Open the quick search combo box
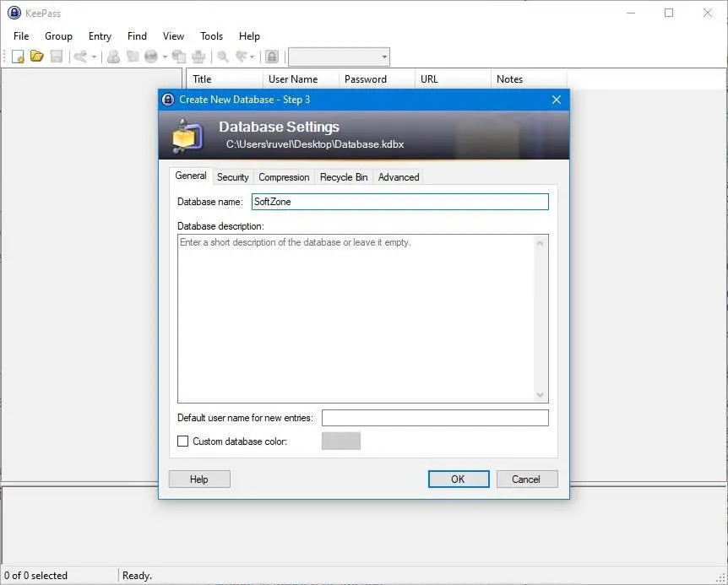Viewport: 728px width, 585px height. point(339,57)
